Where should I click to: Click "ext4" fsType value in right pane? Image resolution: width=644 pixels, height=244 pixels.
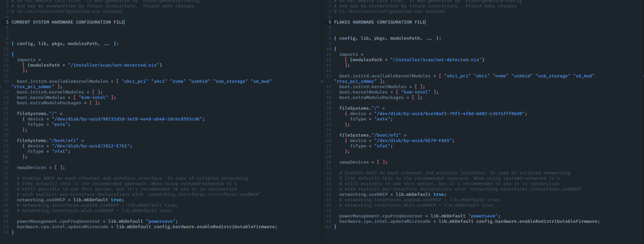[x=382, y=119]
